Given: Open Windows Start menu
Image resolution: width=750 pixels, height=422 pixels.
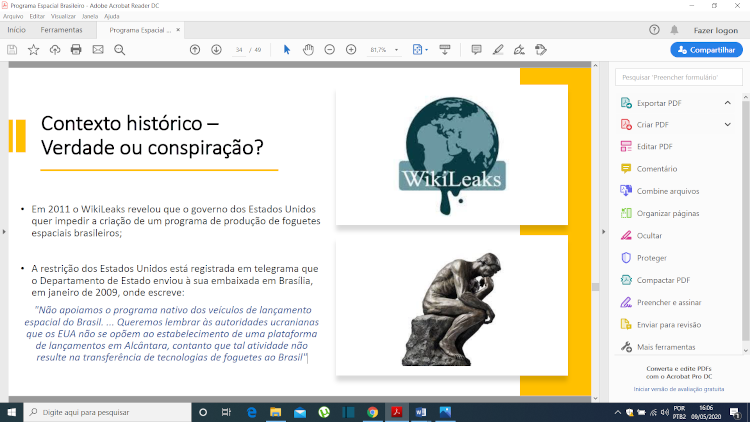Looking at the screenshot, I should (x=11, y=412).
